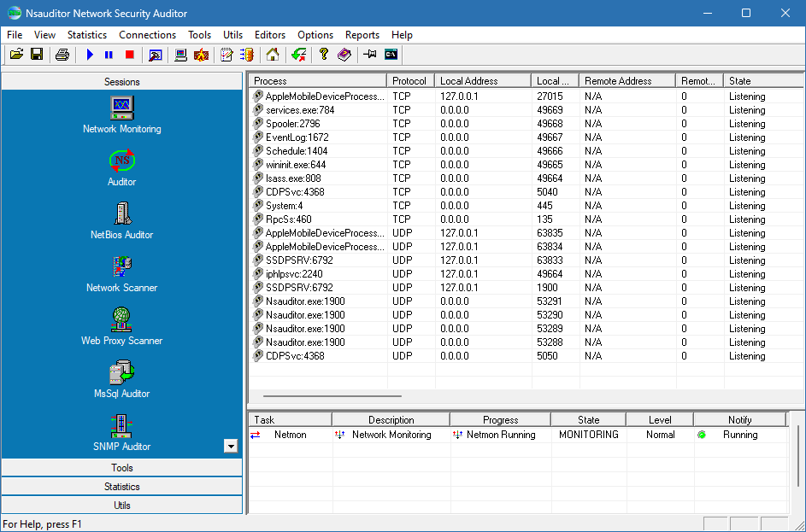Click the MONITORING state cell

[589, 435]
